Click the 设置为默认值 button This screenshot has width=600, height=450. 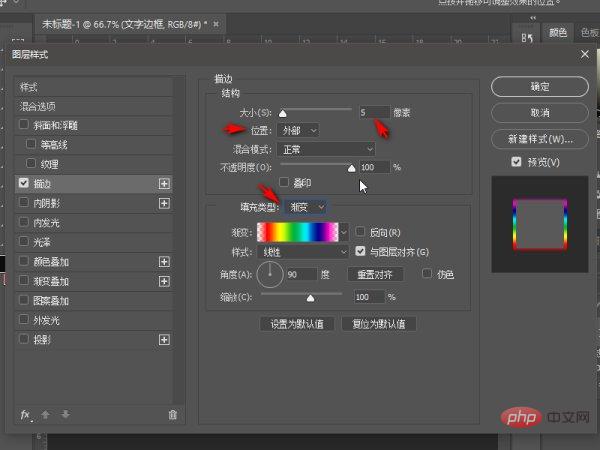point(297,324)
